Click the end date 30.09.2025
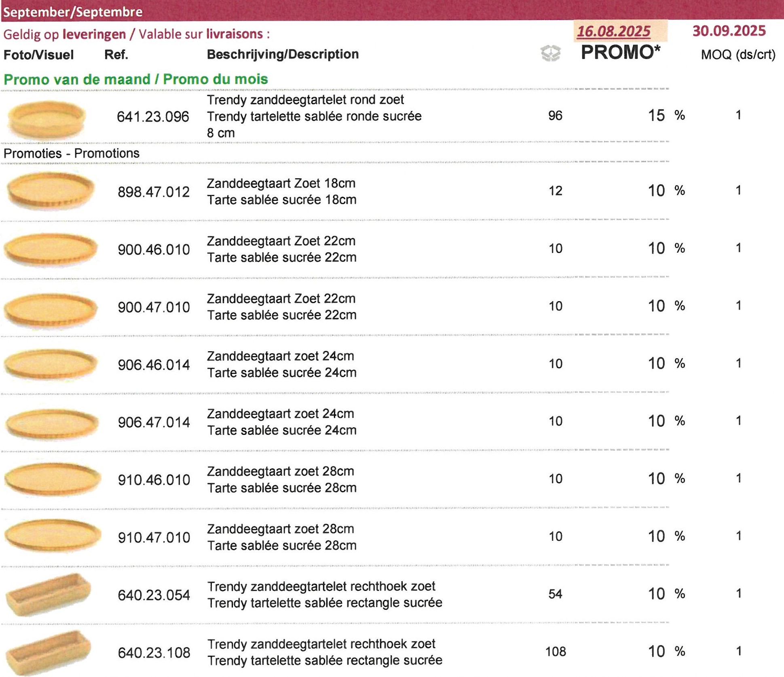The width and height of the screenshot is (784, 677). coord(729,31)
